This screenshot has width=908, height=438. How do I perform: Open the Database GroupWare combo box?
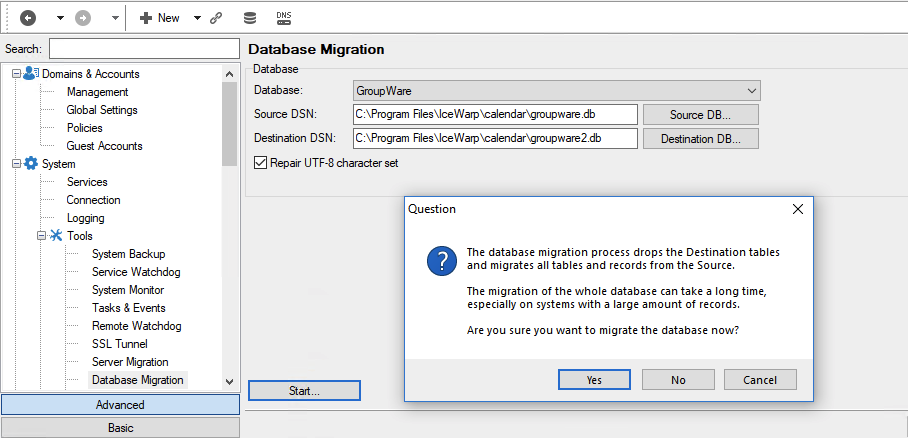(556, 91)
